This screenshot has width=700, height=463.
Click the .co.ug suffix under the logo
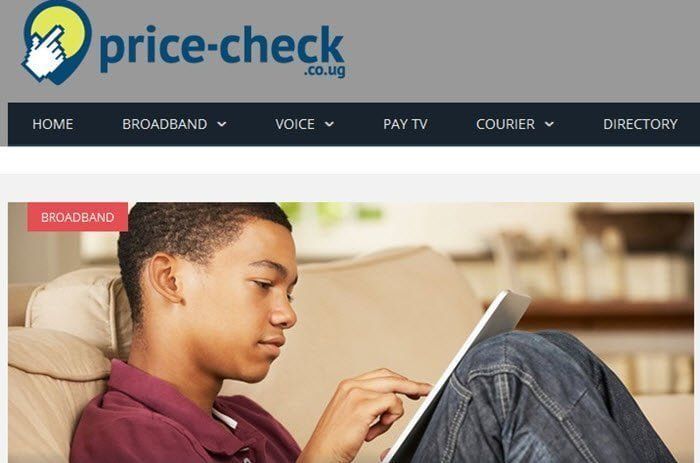325,71
